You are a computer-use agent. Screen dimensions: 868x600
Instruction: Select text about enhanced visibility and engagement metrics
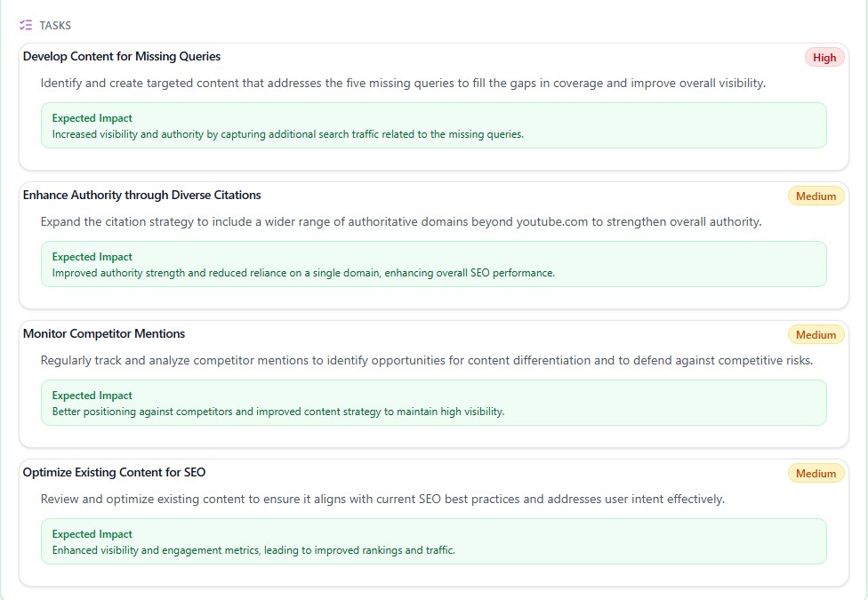coord(253,550)
